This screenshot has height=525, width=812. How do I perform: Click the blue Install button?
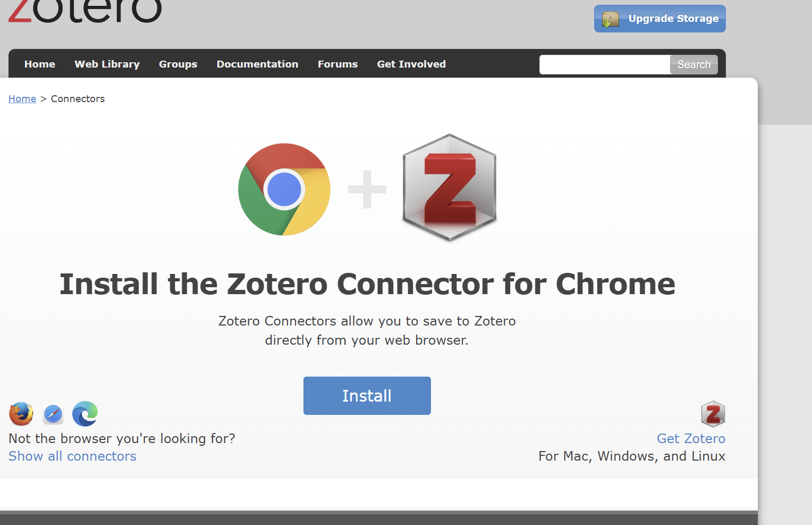click(367, 396)
